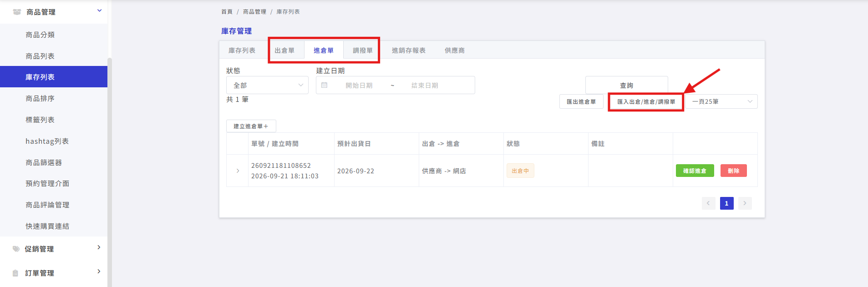
Task: Expand row details for order 260921181108652
Action: tap(238, 171)
